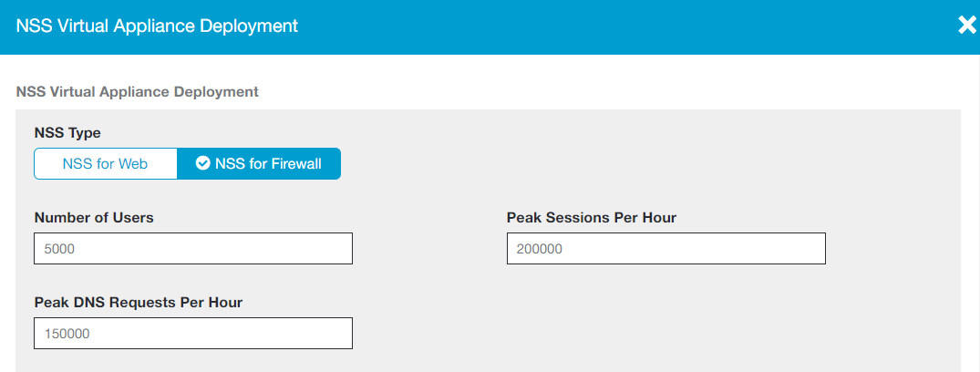980x372 pixels.
Task: Focus the Number of Users input field
Action: pyautogui.click(x=192, y=248)
